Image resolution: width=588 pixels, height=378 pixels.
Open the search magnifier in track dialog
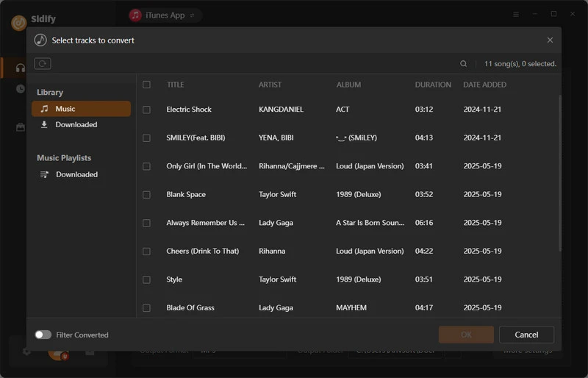coord(464,64)
